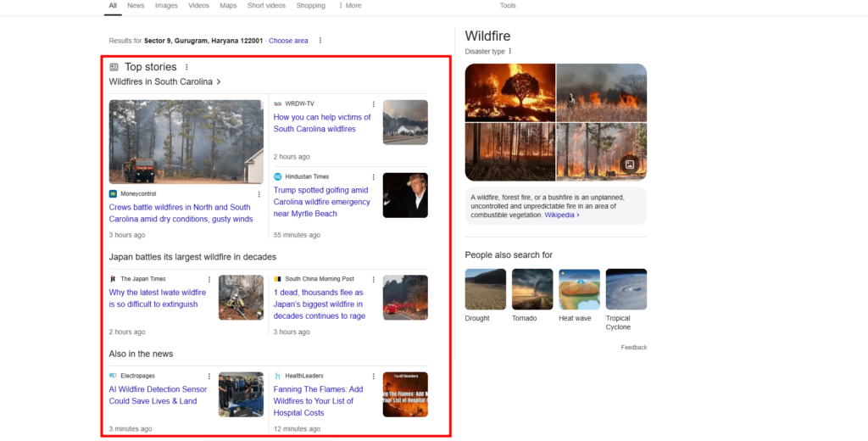Open options menu for HealthLeaders story
868x441 pixels.
pyautogui.click(x=374, y=377)
